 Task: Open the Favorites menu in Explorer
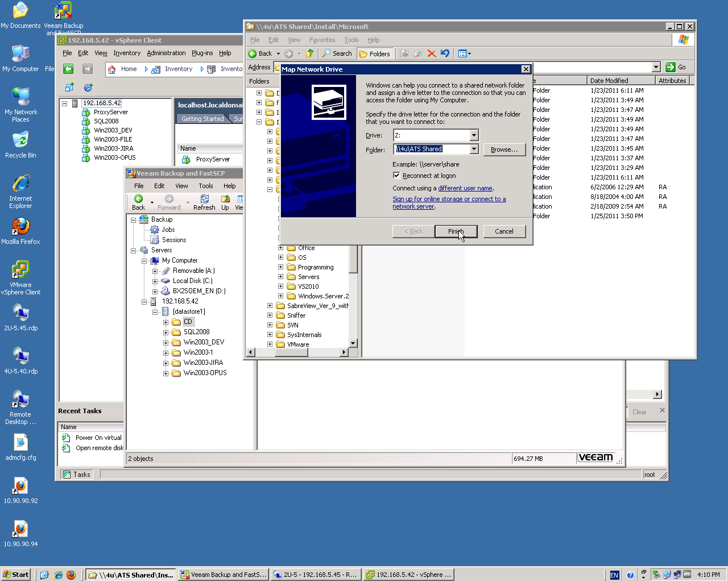(322, 40)
